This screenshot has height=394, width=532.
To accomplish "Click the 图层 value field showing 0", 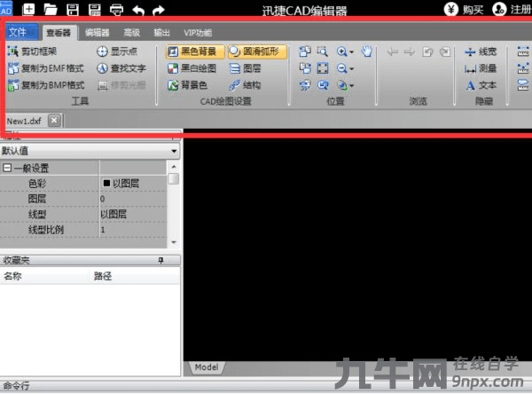I will [x=133, y=199].
